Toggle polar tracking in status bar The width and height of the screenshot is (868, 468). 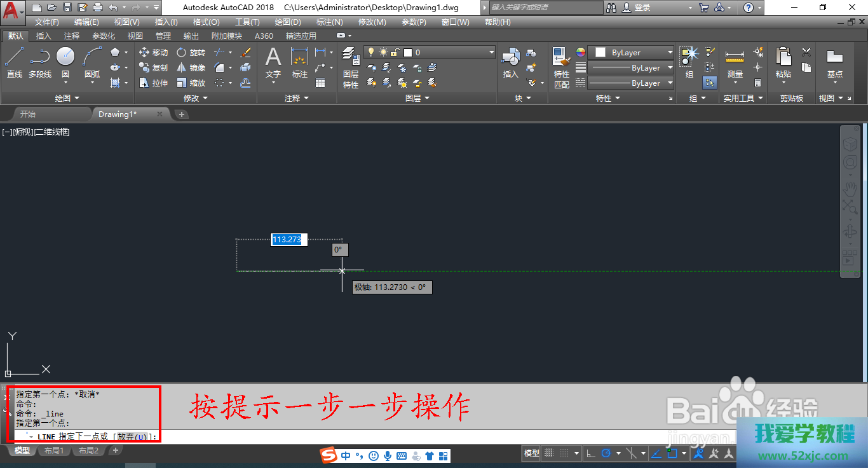606,453
